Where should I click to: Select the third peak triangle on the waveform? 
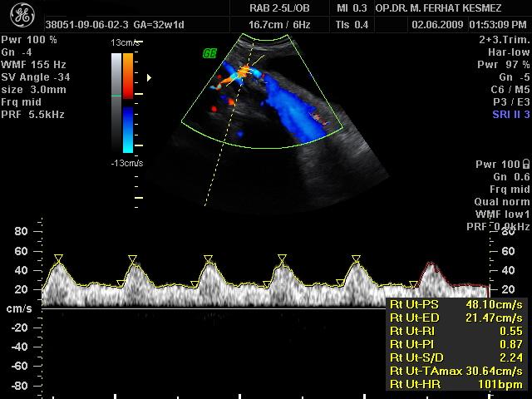tap(208, 259)
